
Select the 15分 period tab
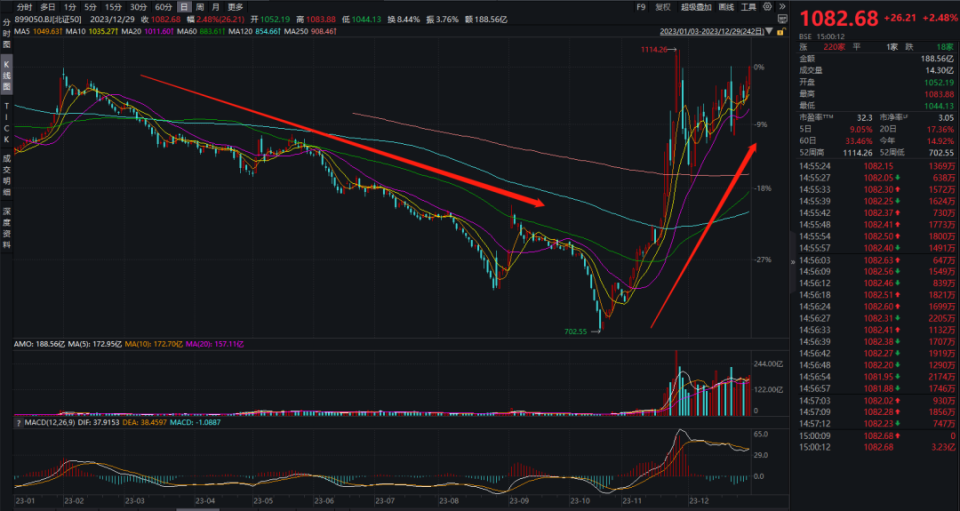coord(113,7)
